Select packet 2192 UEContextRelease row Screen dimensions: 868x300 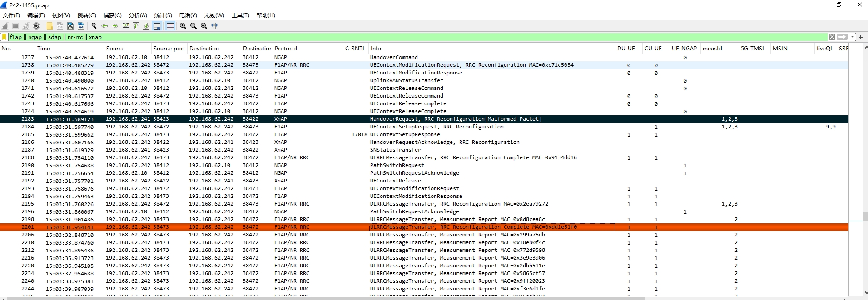click(x=424, y=181)
